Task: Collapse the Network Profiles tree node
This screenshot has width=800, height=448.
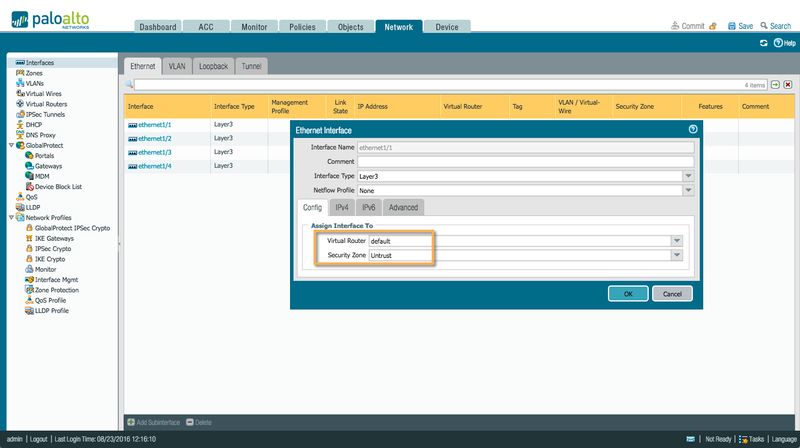Action: pos(10,217)
